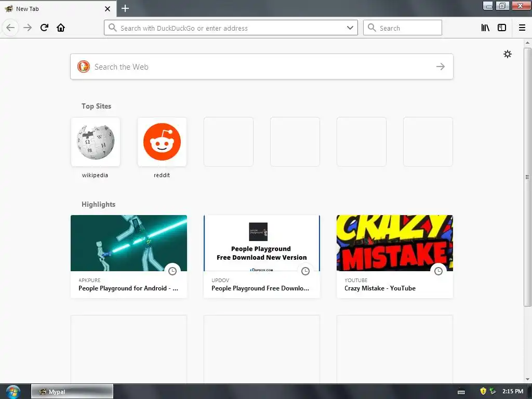The width and height of the screenshot is (532, 399).
Task: Click the reddit label under the tile
Action: pyautogui.click(x=162, y=175)
